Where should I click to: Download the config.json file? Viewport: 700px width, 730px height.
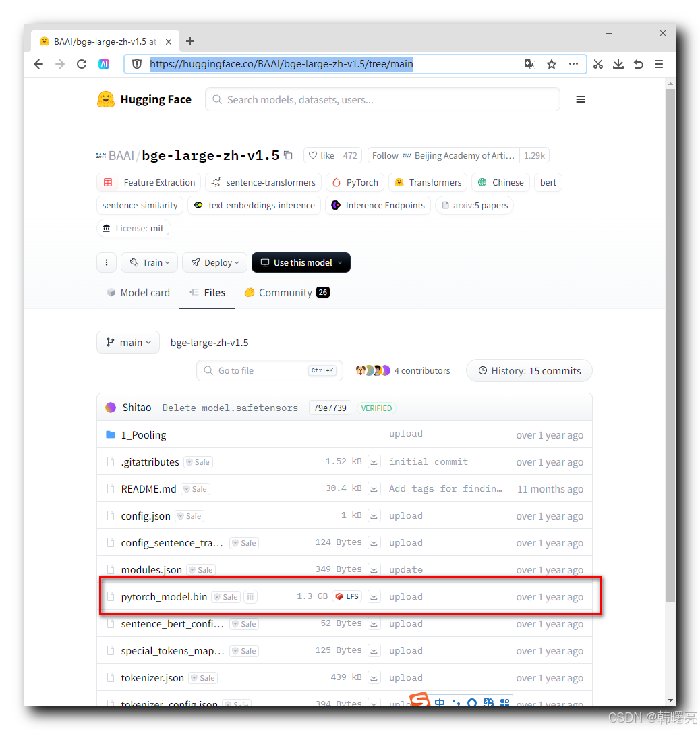(374, 515)
